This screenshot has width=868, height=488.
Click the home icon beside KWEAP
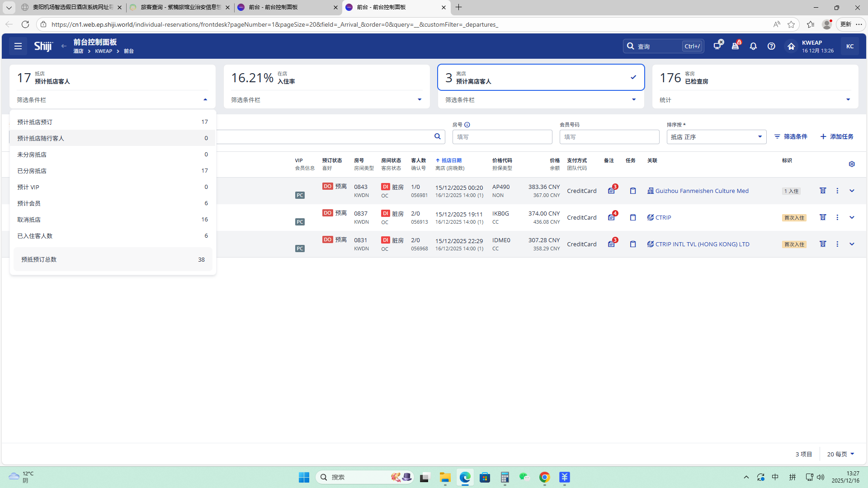point(791,46)
